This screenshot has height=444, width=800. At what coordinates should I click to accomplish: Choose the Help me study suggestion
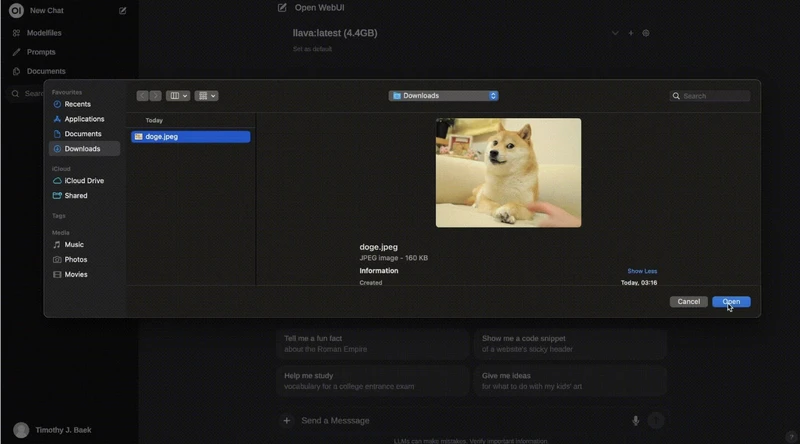tap(372, 381)
